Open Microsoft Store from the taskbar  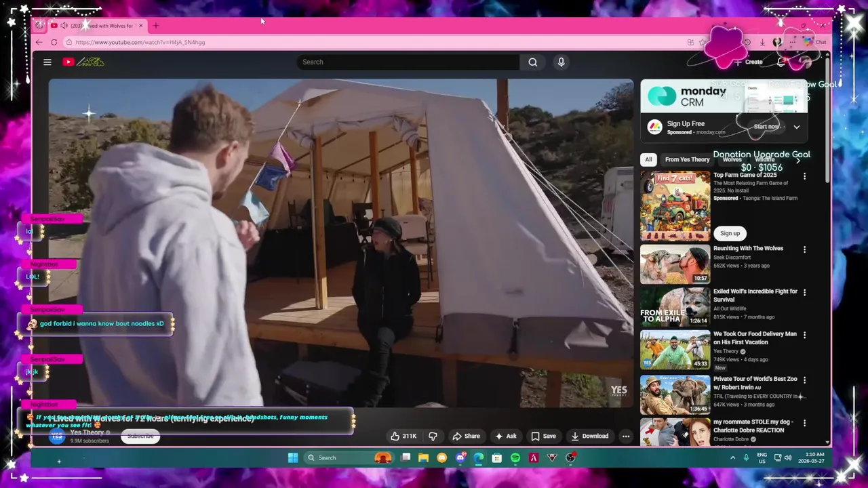(497, 457)
